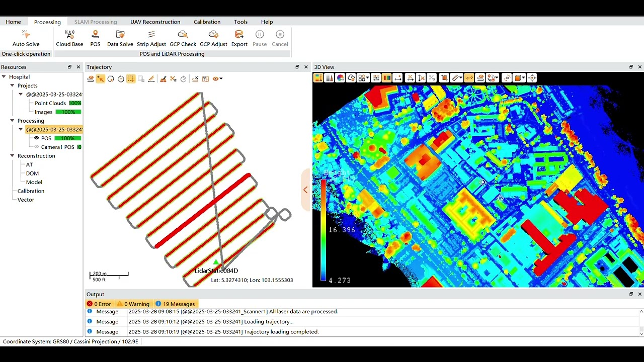Select color-by-elevation icon in 3D View

click(x=318, y=78)
